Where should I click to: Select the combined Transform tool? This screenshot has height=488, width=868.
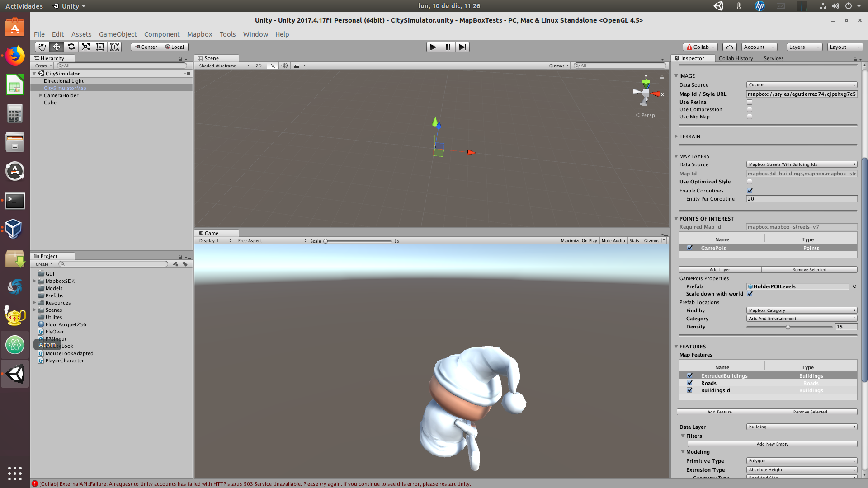click(x=114, y=47)
